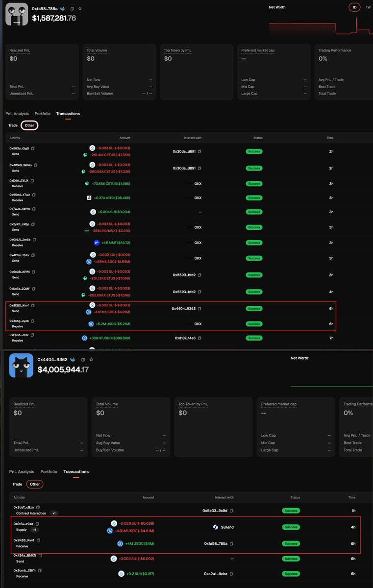Copy transaction hash 0x9JyT…cBzn

(38, 507)
